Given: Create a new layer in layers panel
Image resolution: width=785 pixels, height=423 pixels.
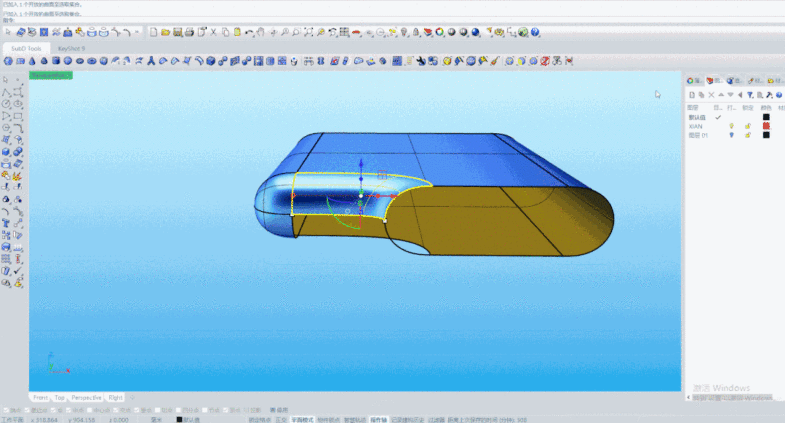Looking at the screenshot, I should point(691,95).
